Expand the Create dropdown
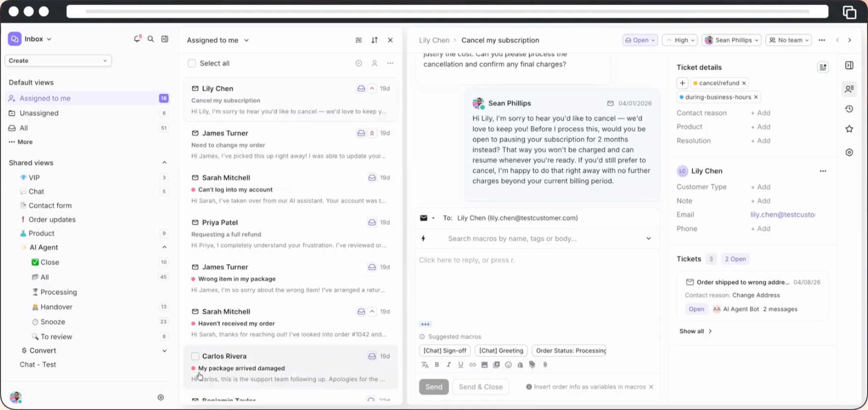The image size is (868, 410). click(x=58, y=61)
